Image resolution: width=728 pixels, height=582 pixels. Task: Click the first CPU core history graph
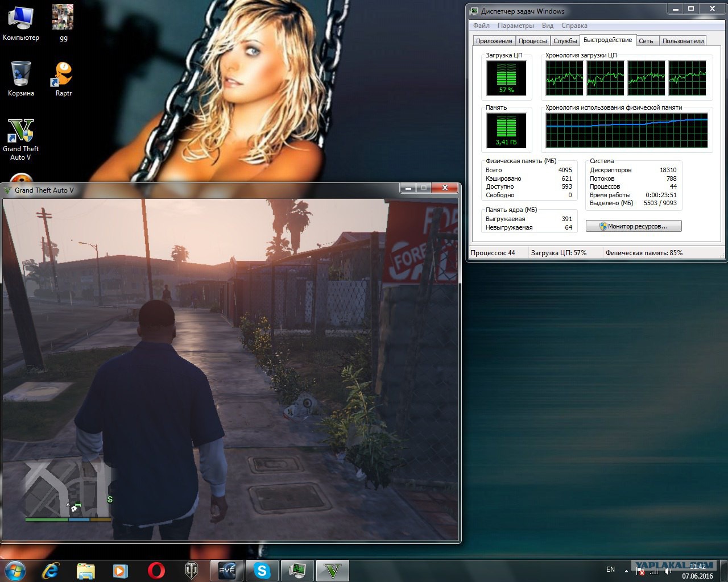pyautogui.click(x=565, y=78)
